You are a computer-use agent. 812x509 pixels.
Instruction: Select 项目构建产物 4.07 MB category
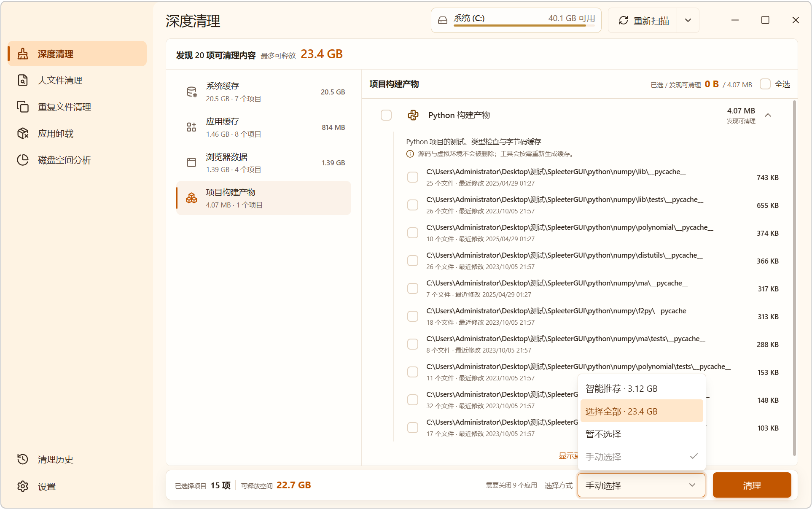[264, 198]
